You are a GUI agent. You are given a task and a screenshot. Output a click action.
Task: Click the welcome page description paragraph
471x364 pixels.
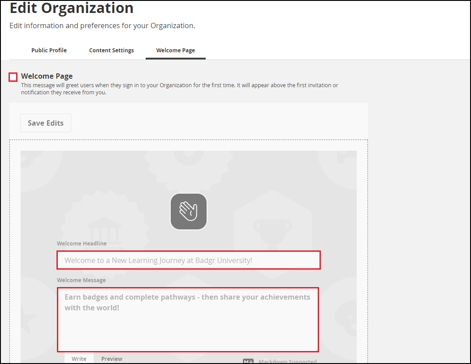179,89
